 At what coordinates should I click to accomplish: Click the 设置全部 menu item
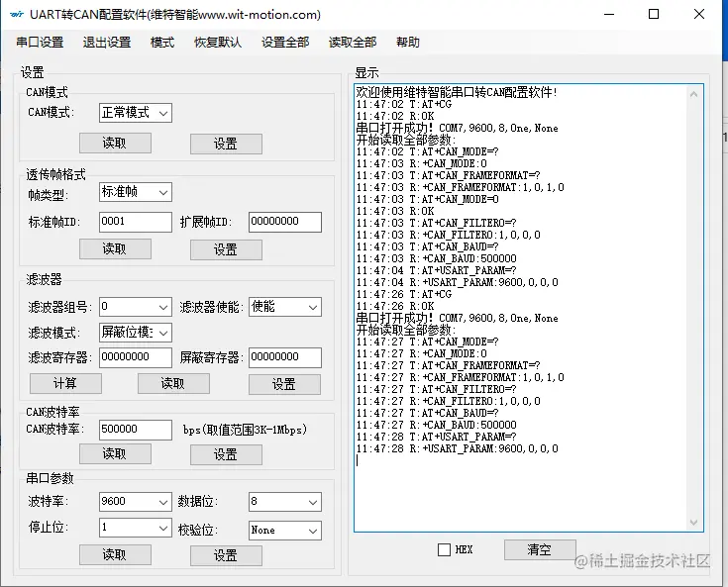tap(285, 43)
